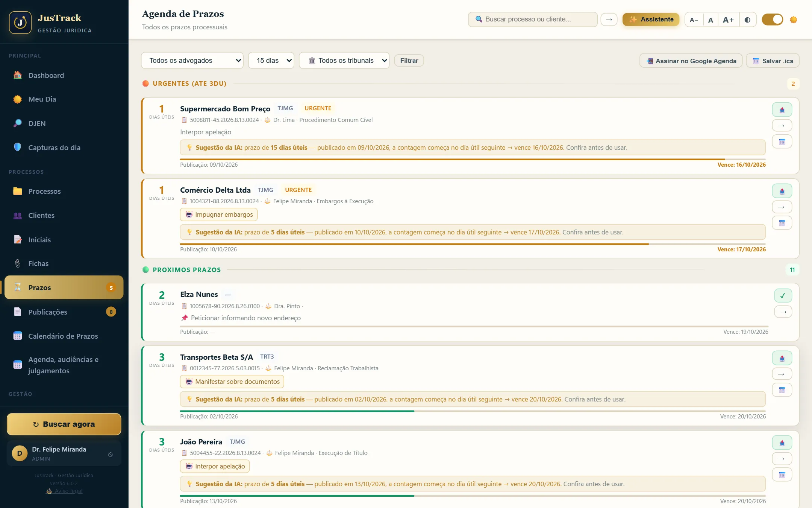812x508 pixels.
Task: Click the arrow icon on Comércio Delta Ltda card
Action: pyautogui.click(x=782, y=207)
